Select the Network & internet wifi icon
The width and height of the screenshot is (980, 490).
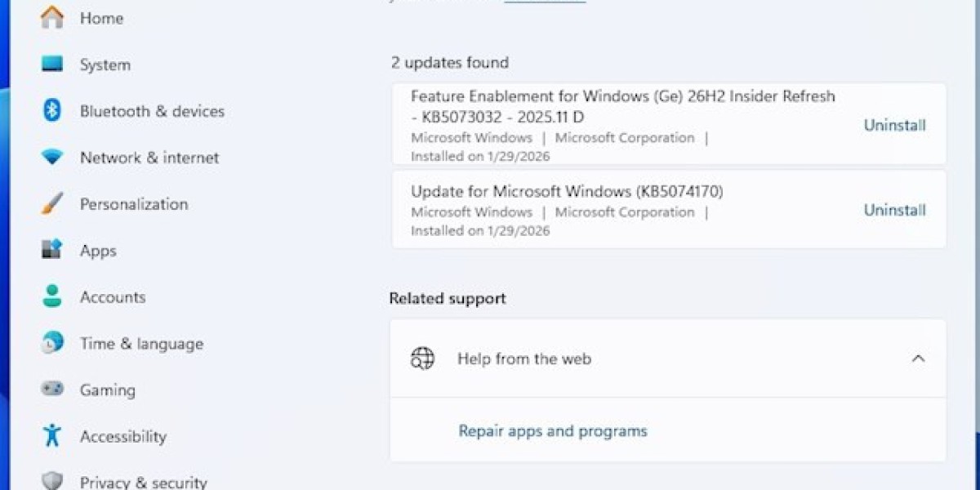tap(52, 158)
